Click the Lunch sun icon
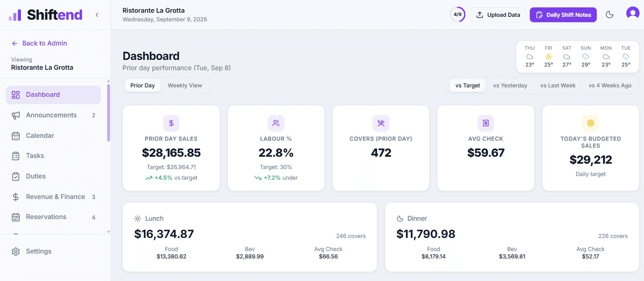The width and height of the screenshot is (644, 281). [x=138, y=219]
